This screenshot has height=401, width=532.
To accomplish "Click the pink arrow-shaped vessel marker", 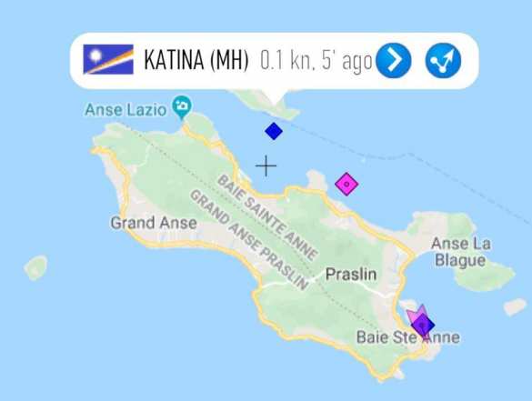I will pos(416,314).
